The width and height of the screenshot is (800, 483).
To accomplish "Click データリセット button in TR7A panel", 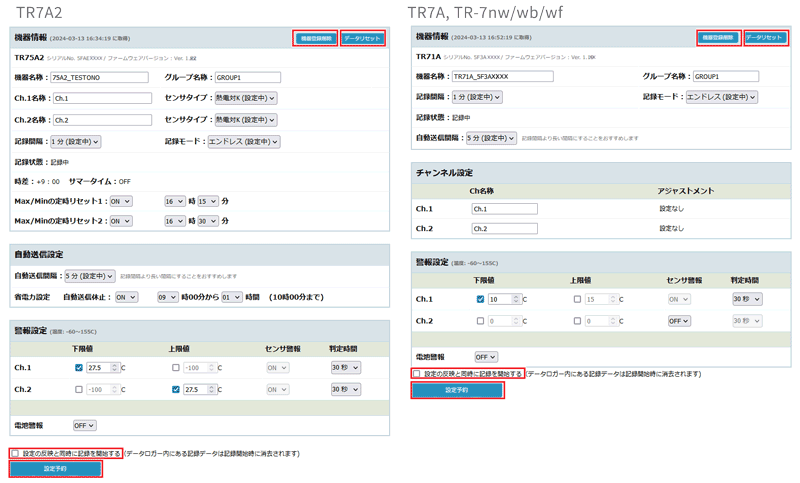I will coord(764,37).
